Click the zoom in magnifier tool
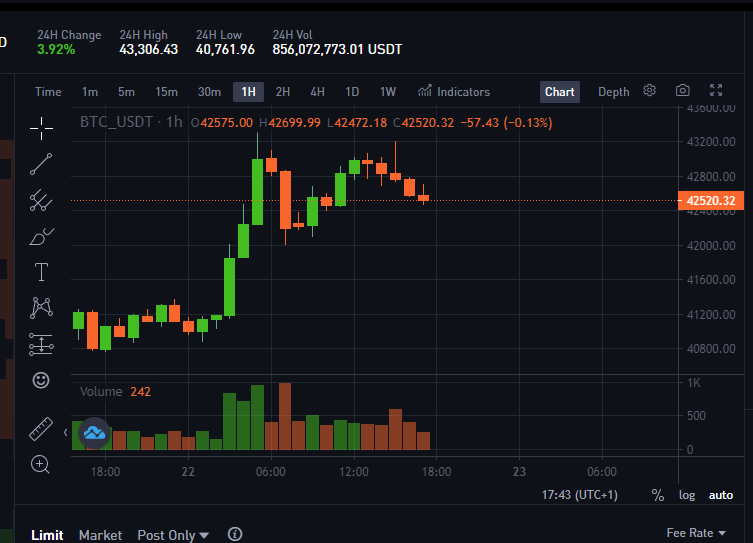 [x=40, y=464]
